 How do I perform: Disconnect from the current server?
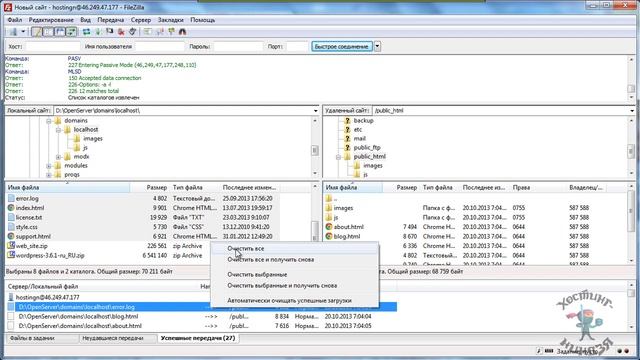point(121,31)
